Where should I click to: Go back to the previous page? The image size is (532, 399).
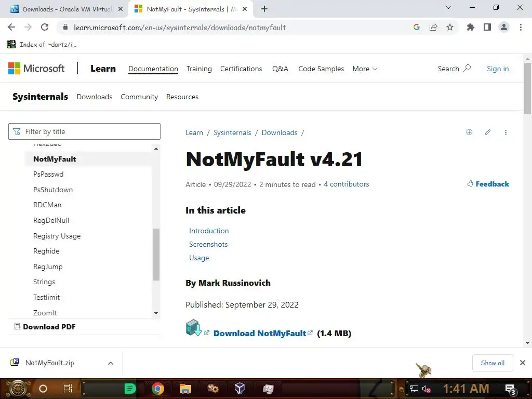tap(11, 27)
